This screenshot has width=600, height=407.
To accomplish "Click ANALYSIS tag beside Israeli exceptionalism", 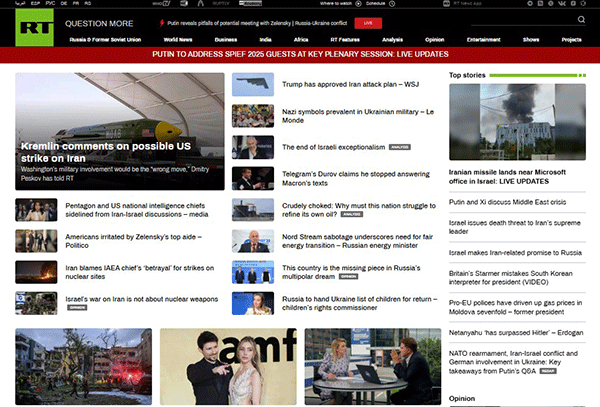I will (x=399, y=147).
